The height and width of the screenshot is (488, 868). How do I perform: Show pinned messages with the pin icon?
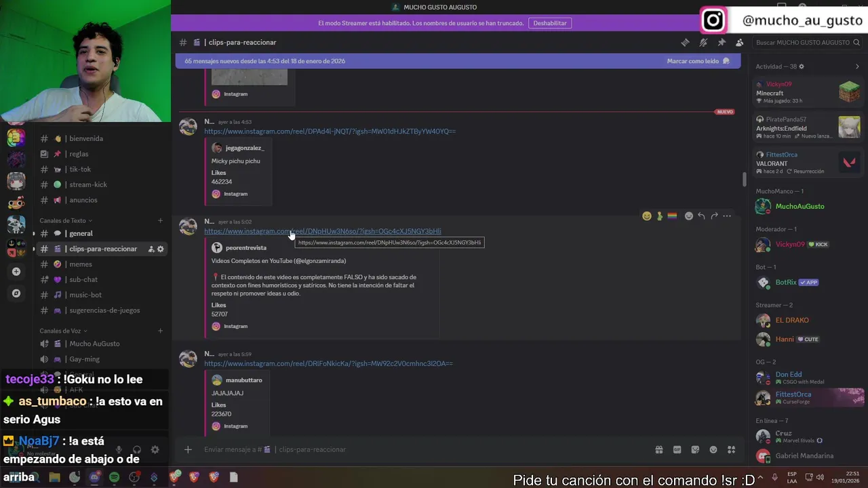coord(722,42)
